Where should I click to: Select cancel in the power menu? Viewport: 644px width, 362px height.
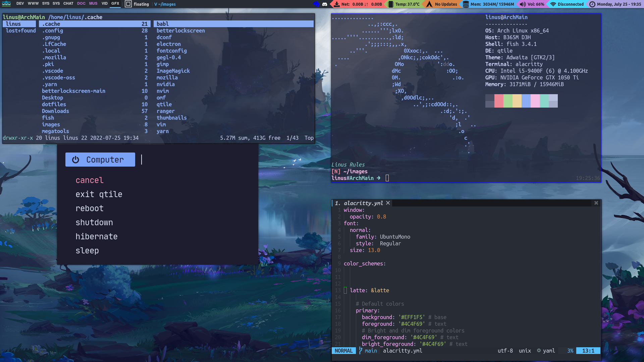point(90,180)
